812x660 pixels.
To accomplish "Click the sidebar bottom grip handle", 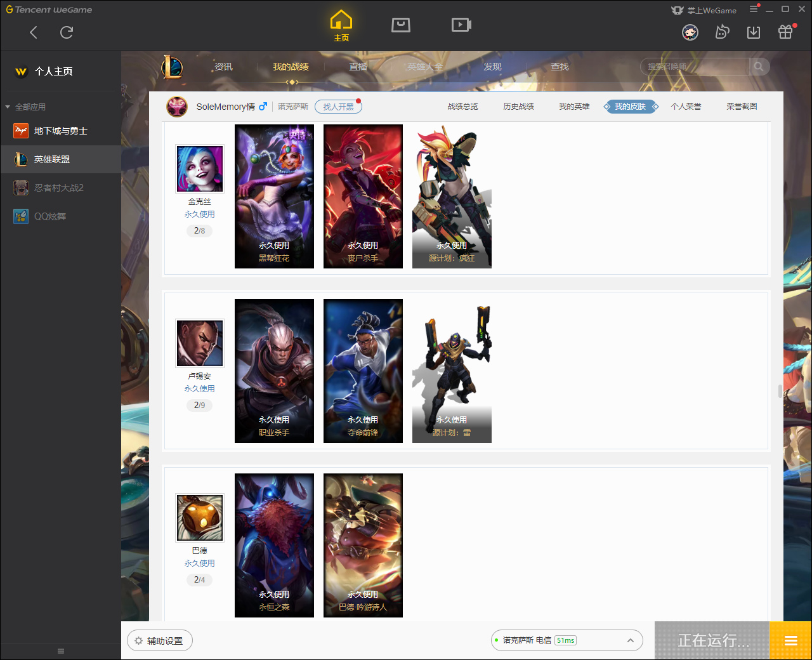I will (61, 651).
